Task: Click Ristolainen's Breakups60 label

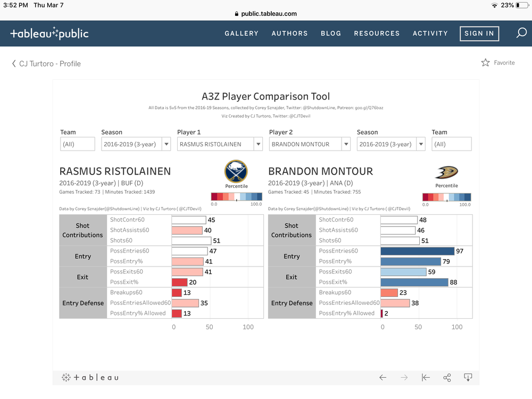Action: 126,292
